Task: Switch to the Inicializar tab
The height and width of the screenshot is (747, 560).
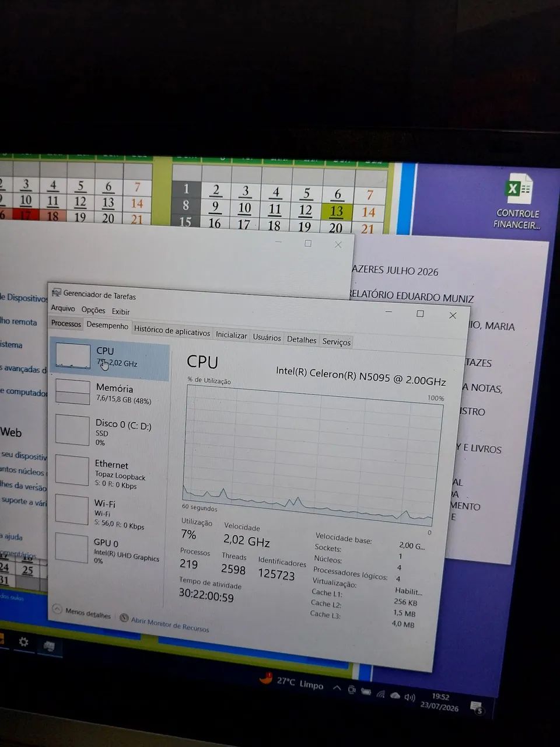Action: point(232,335)
